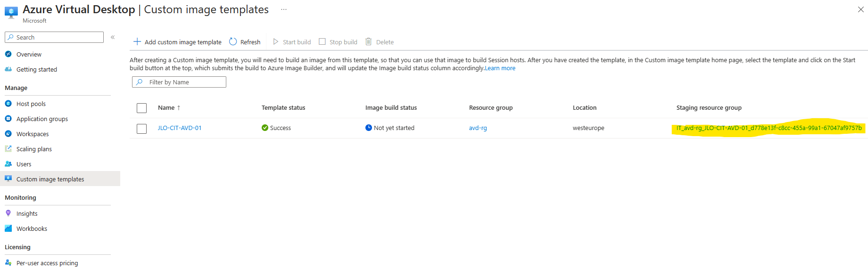Click the blue clock Not yet started icon

point(369,128)
